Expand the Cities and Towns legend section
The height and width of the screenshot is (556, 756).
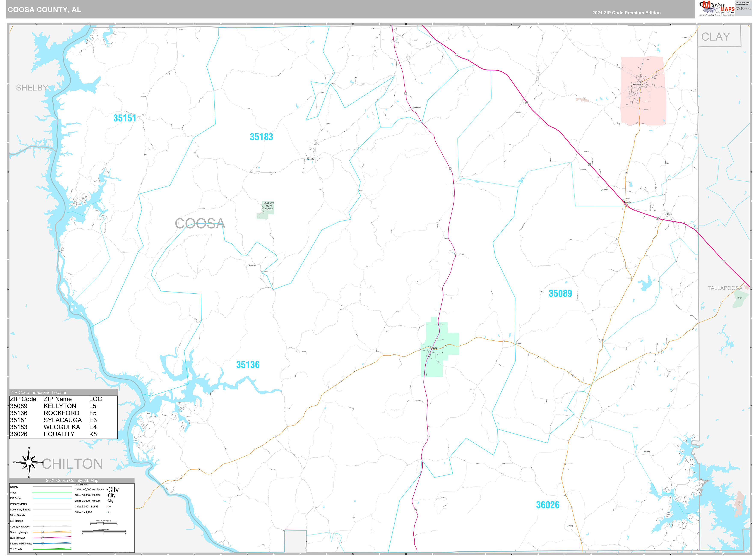click(x=82, y=485)
